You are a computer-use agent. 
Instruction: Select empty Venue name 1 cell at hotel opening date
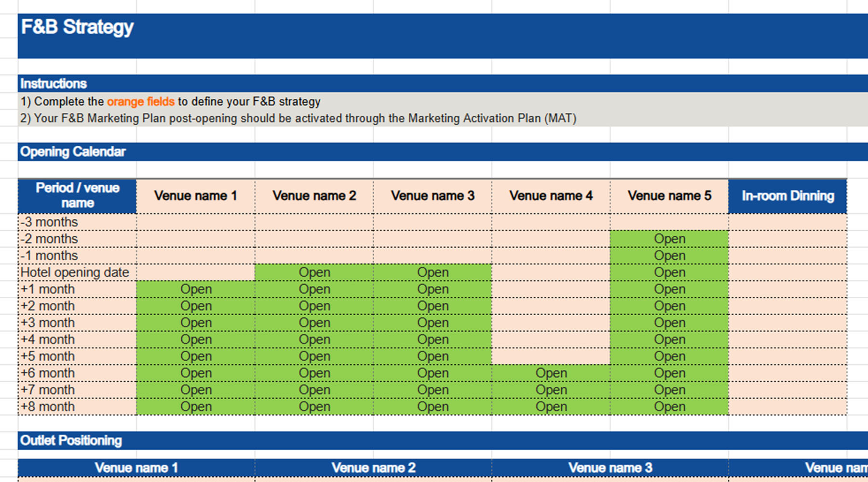(x=196, y=273)
